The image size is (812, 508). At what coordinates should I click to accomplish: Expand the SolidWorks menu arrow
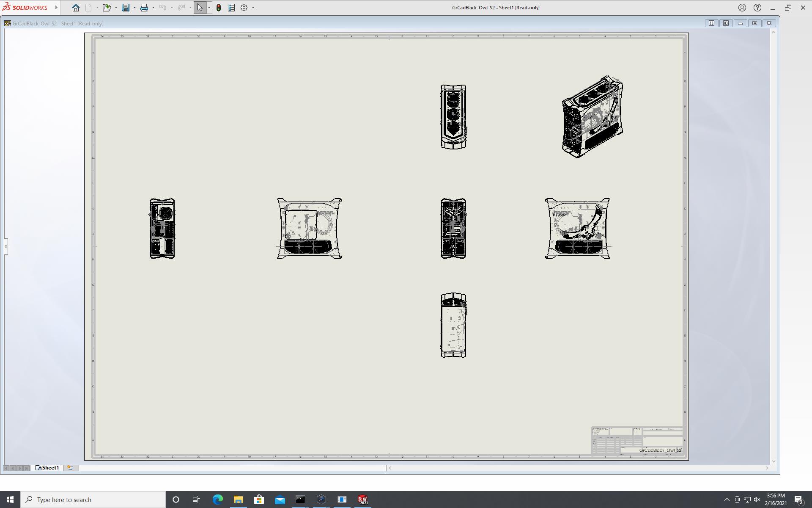(56, 8)
